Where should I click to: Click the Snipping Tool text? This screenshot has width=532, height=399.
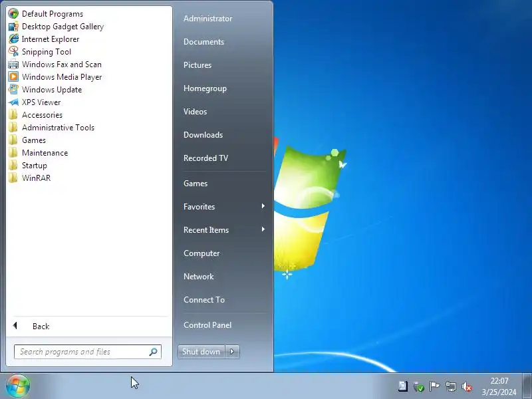[47, 52]
